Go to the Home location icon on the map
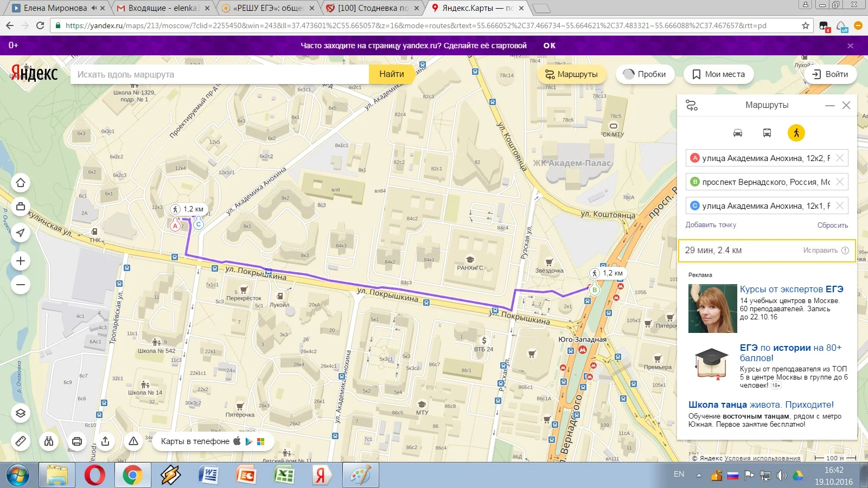This screenshot has width=868, height=488. tap(21, 183)
